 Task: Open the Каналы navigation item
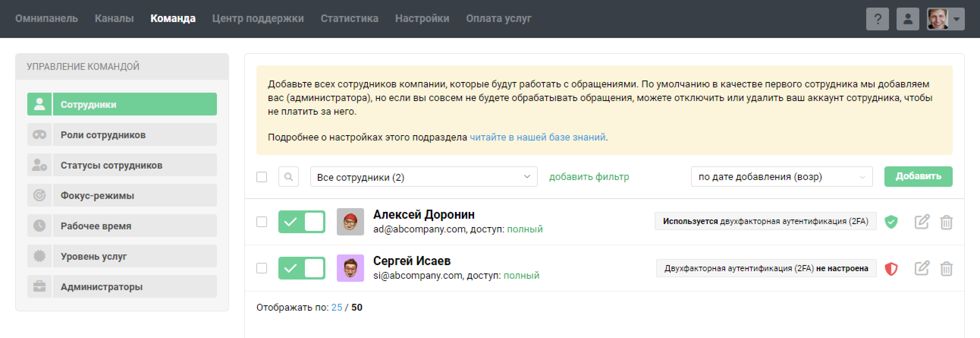click(114, 18)
